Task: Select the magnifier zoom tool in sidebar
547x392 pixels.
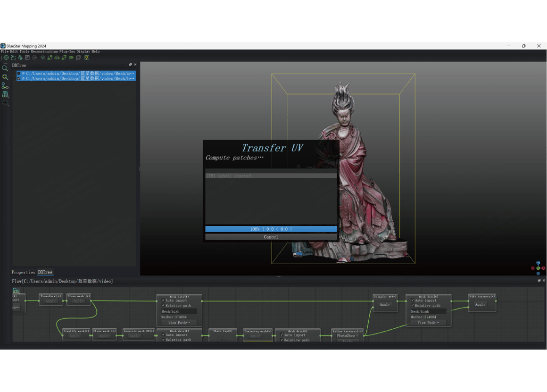Action: pos(5,67)
